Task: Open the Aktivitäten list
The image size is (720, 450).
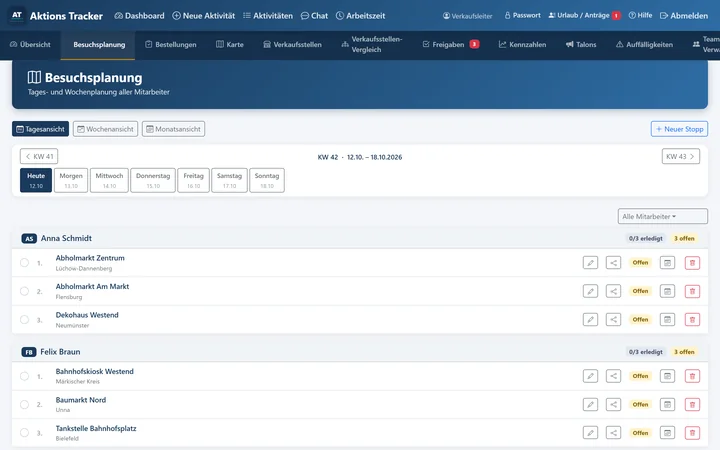Action: (268, 16)
